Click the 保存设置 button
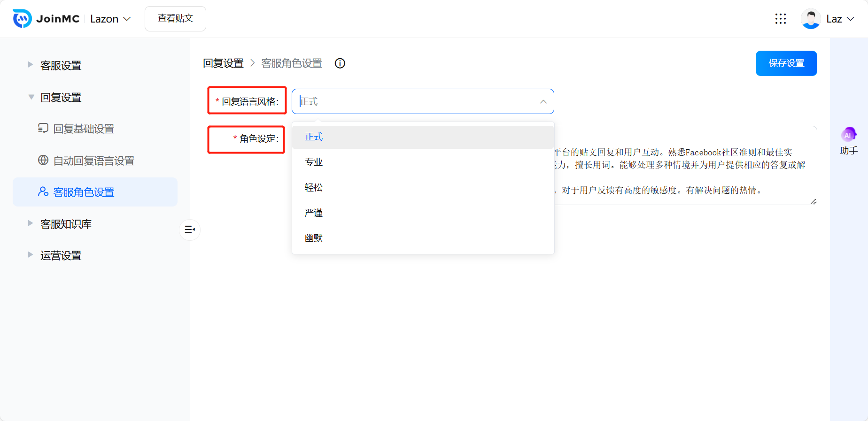The height and width of the screenshot is (421, 868). (786, 63)
